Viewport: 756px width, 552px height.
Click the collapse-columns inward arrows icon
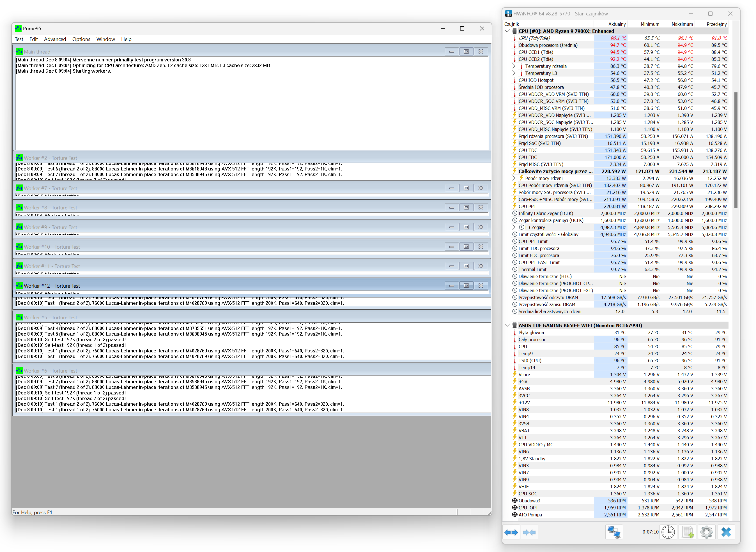click(x=529, y=532)
